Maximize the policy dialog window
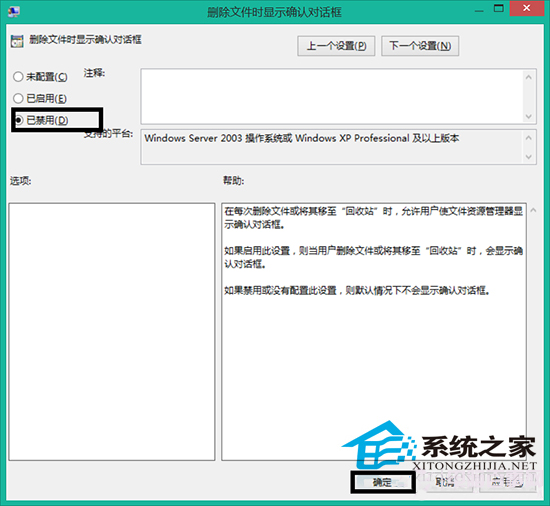 point(498,8)
